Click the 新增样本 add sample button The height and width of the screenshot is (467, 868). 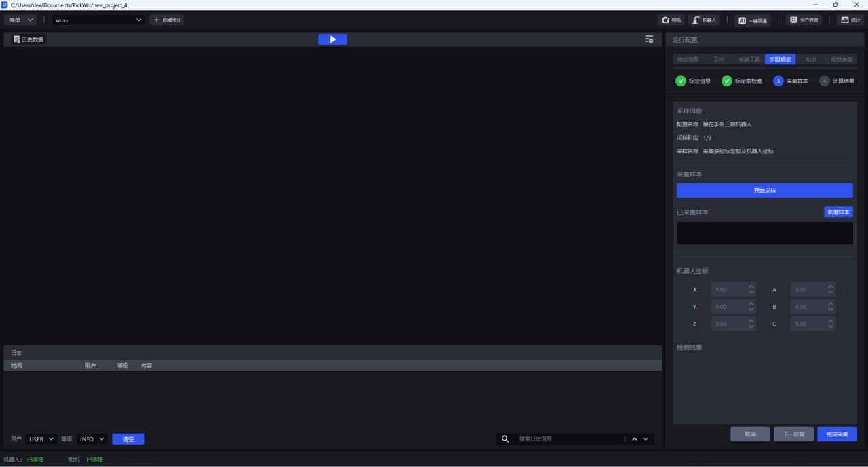838,212
